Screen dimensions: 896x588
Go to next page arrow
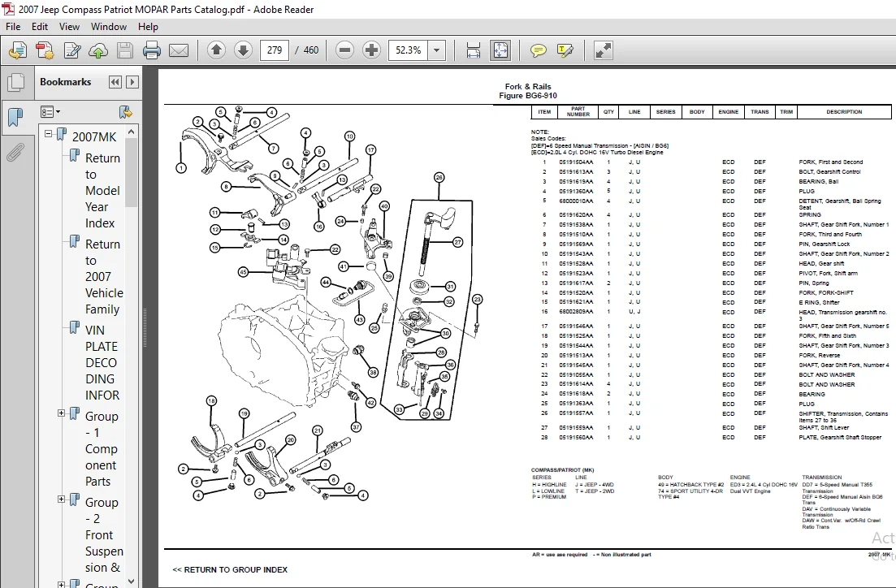(x=243, y=50)
